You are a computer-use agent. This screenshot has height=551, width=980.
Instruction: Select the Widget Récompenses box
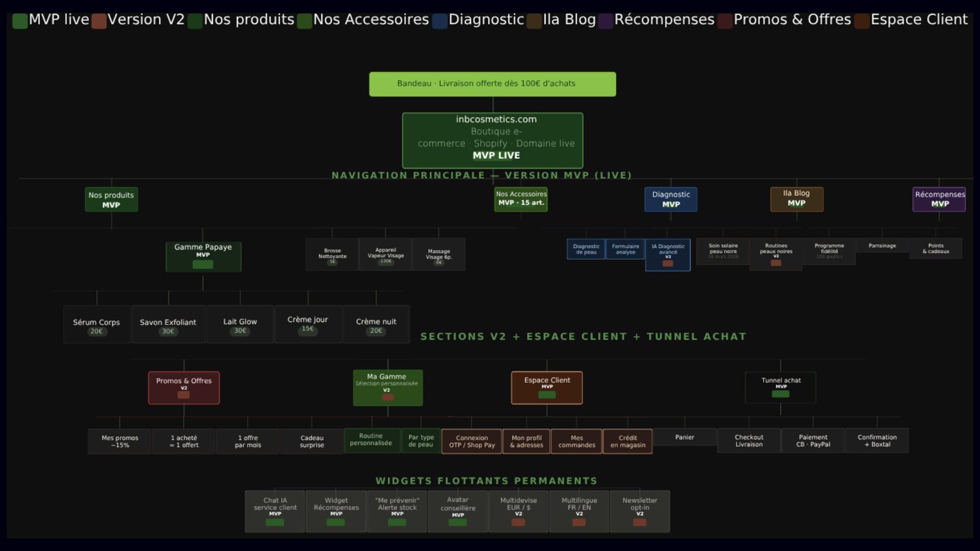(x=336, y=512)
